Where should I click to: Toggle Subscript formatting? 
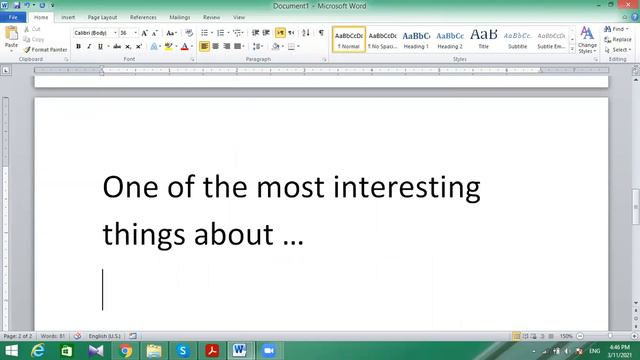pyautogui.click(x=128, y=47)
